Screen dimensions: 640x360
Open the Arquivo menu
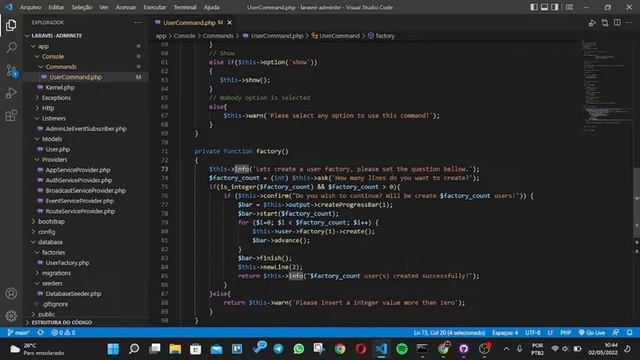(x=31, y=7)
